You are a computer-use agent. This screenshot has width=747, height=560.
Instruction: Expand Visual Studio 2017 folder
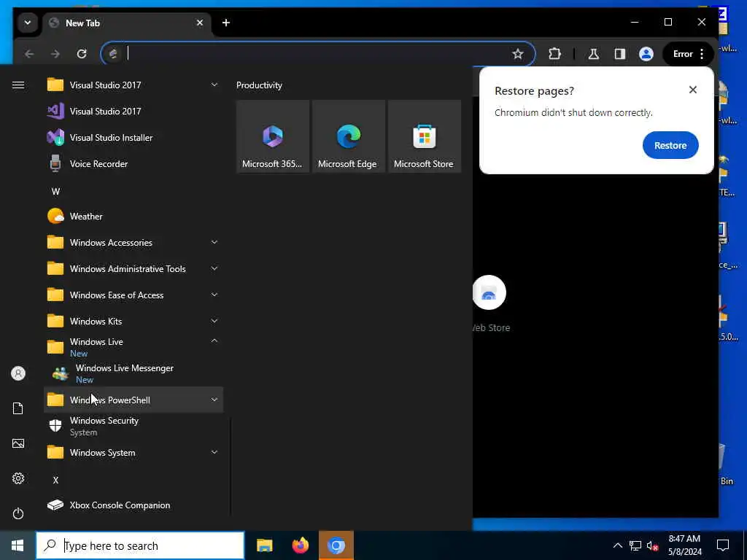click(133, 85)
